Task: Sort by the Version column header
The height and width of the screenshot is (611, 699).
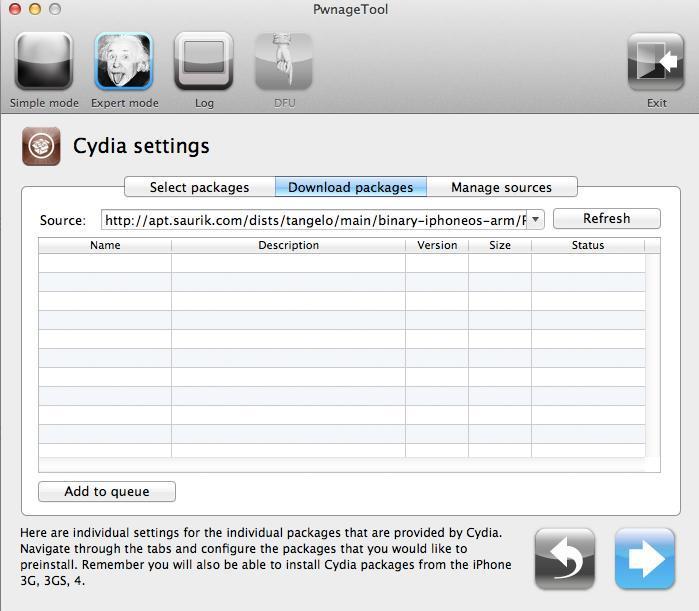Action: [x=437, y=245]
